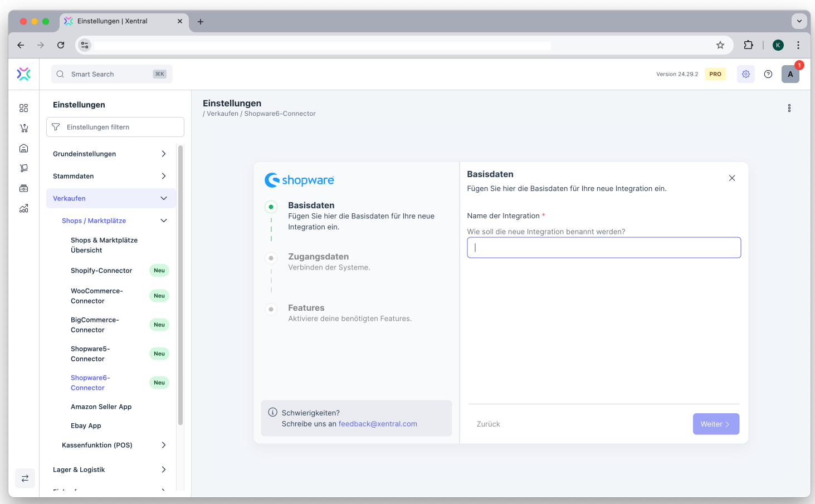
Task: Open Amazon Seller App entry
Action: pos(101,407)
